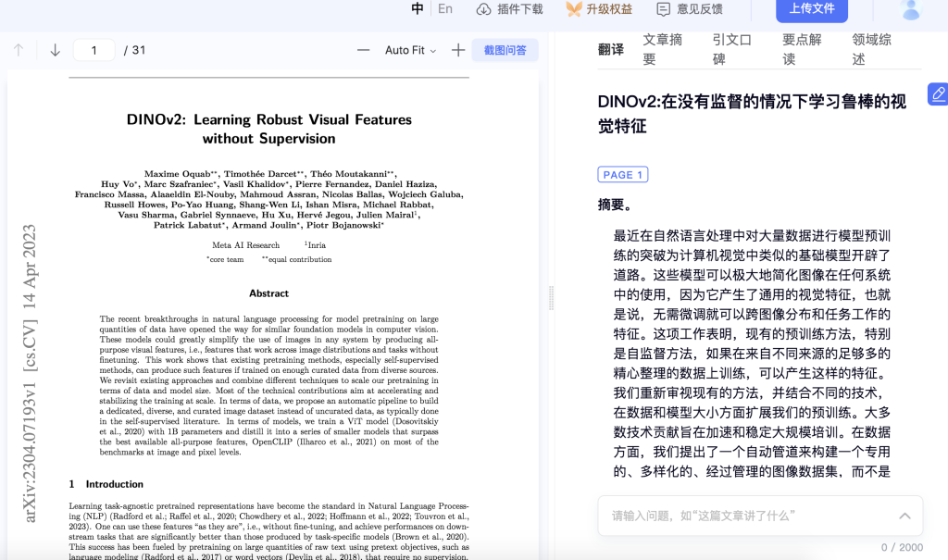Click the page number input field

94,50
